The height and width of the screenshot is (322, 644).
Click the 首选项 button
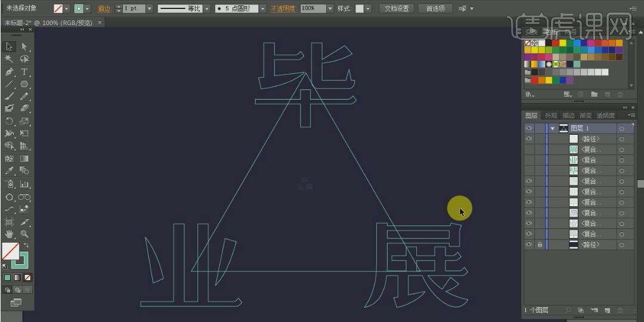[435, 8]
